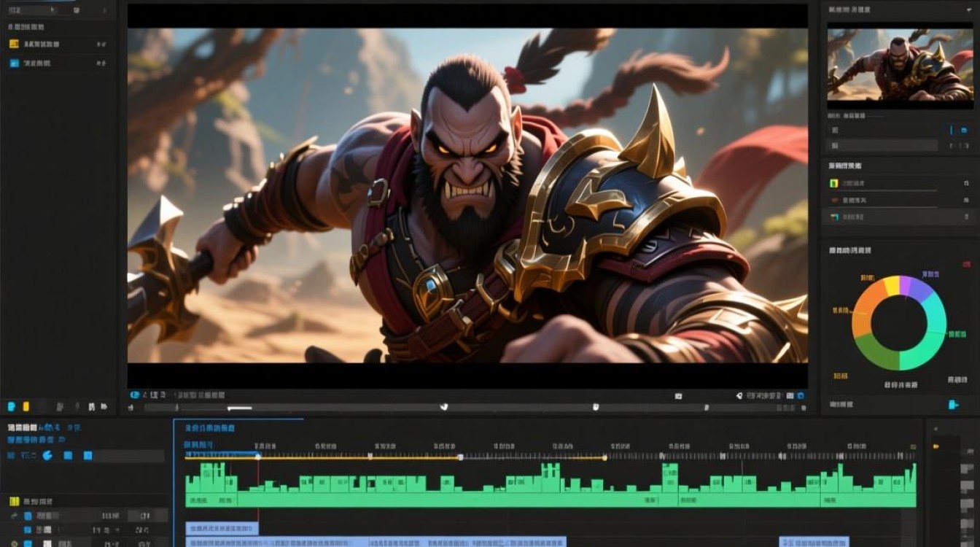Viewport: 980px width, 547px height.
Task: Click the blue round icon under the preview's left corner
Action: (x=134, y=395)
